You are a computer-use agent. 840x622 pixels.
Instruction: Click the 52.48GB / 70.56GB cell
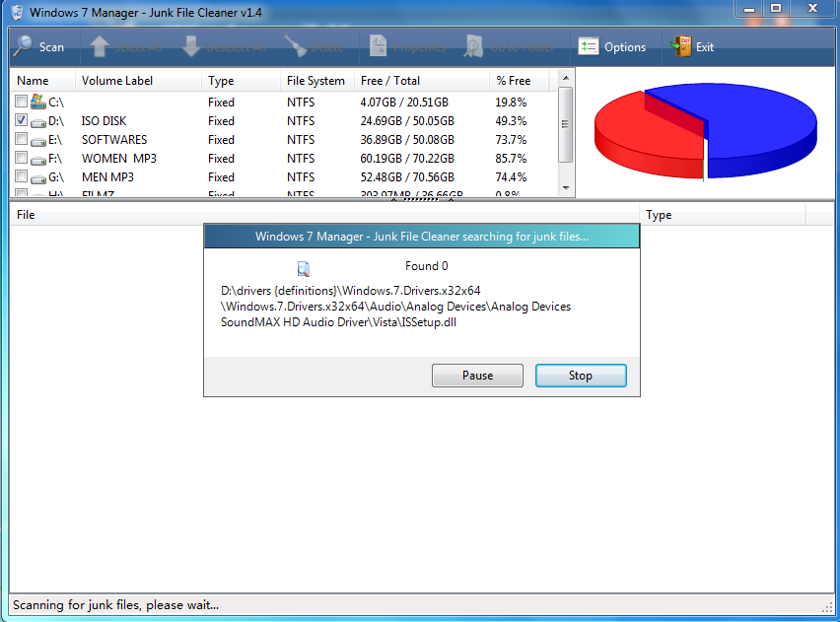407,177
